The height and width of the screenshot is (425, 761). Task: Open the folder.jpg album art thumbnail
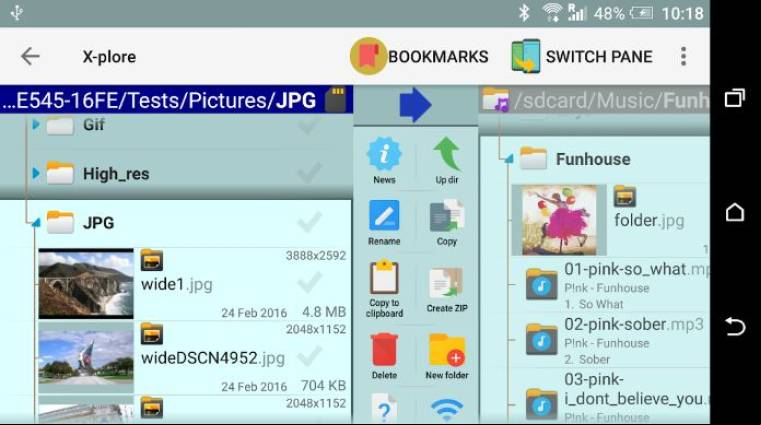[x=559, y=220]
